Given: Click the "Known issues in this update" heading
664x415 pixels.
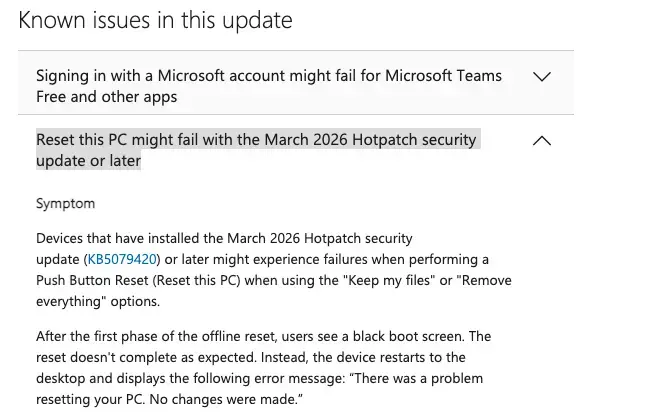Looking at the screenshot, I should point(155,20).
